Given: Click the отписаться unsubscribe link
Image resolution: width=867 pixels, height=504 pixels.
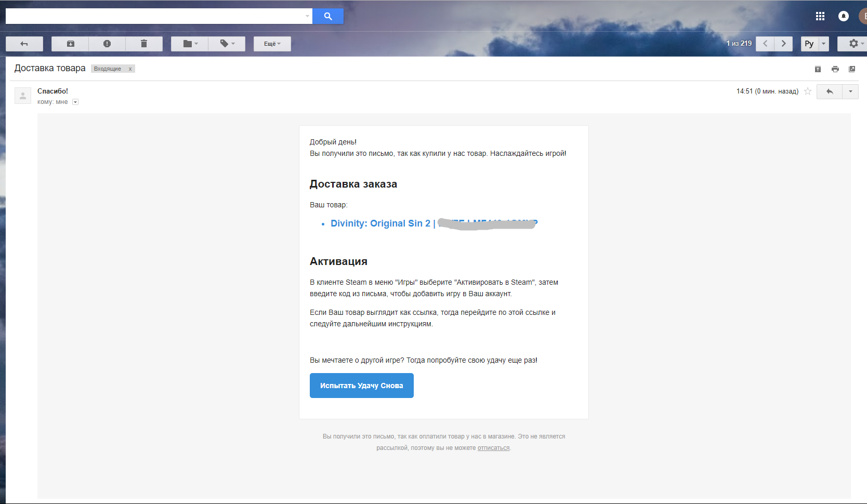Looking at the screenshot, I should (493, 448).
